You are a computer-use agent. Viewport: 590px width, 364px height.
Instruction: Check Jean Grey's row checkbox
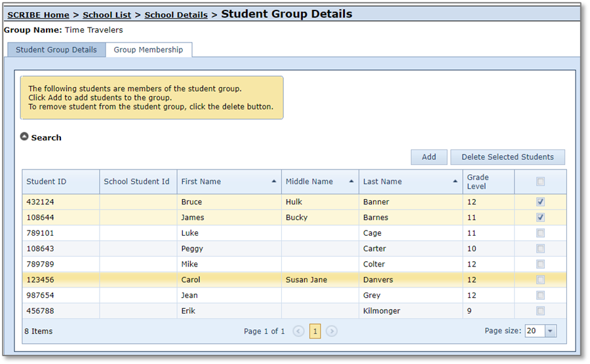tap(540, 295)
